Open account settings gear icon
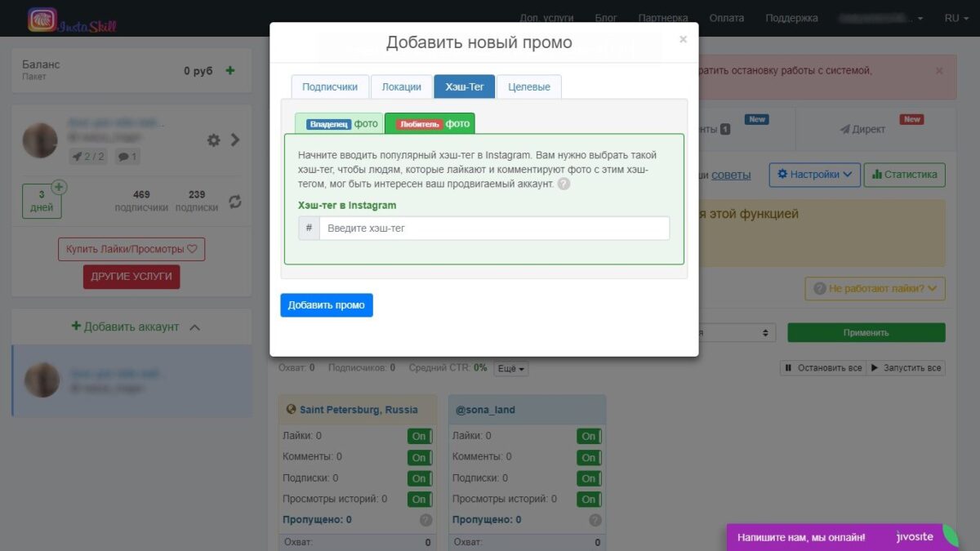The width and height of the screenshot is (980, 551). click(x=214, y=140)
